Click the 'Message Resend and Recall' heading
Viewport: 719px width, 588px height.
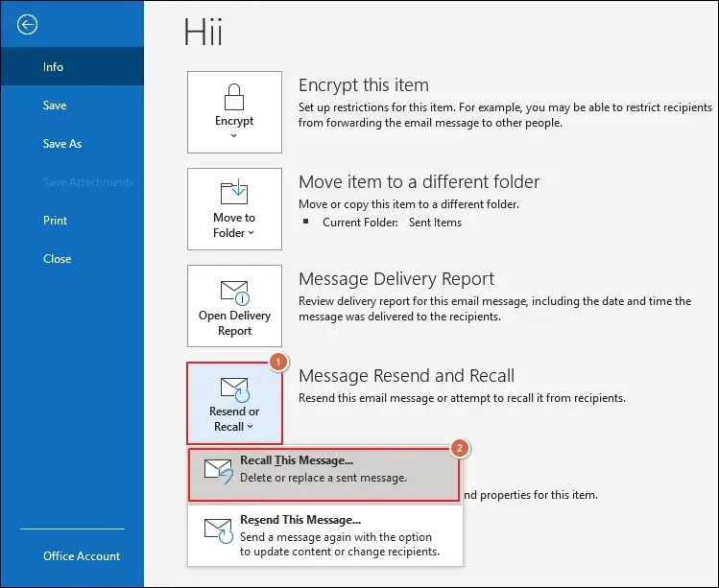[x=406, y=376]
